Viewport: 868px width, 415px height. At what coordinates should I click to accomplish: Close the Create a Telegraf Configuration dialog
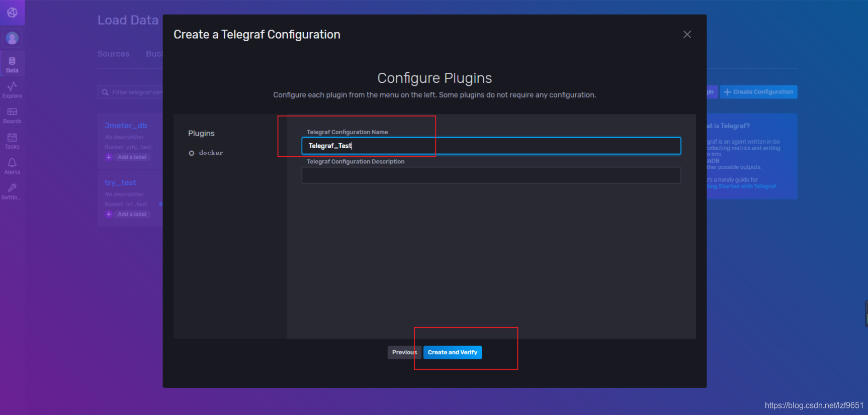coord(687,34)
